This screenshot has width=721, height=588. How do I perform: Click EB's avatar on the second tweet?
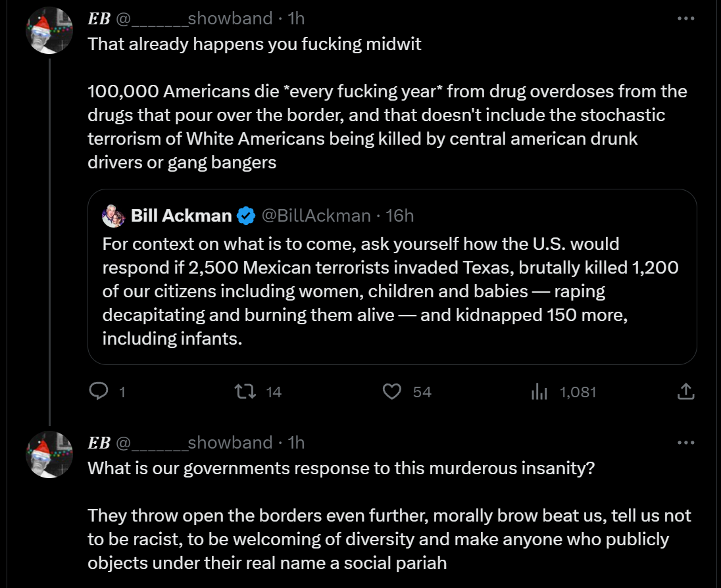(50, 454)
